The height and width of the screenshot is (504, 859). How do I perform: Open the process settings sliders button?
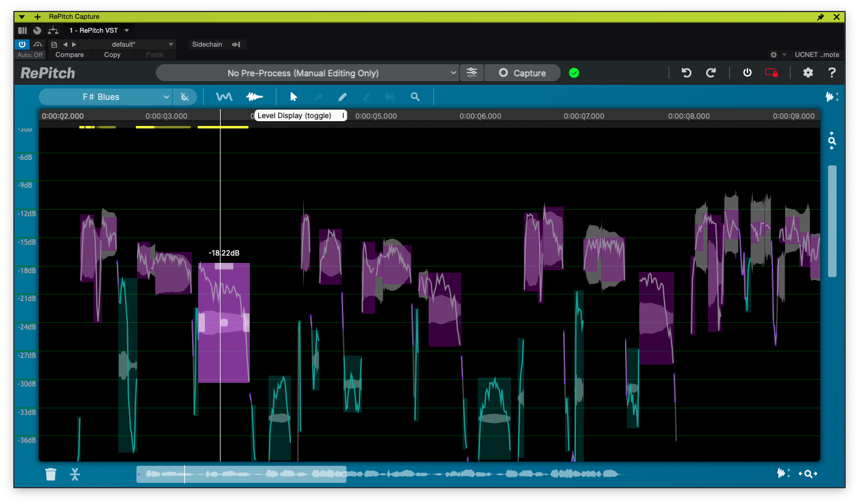pyautogui.click(x=472, y=73)
